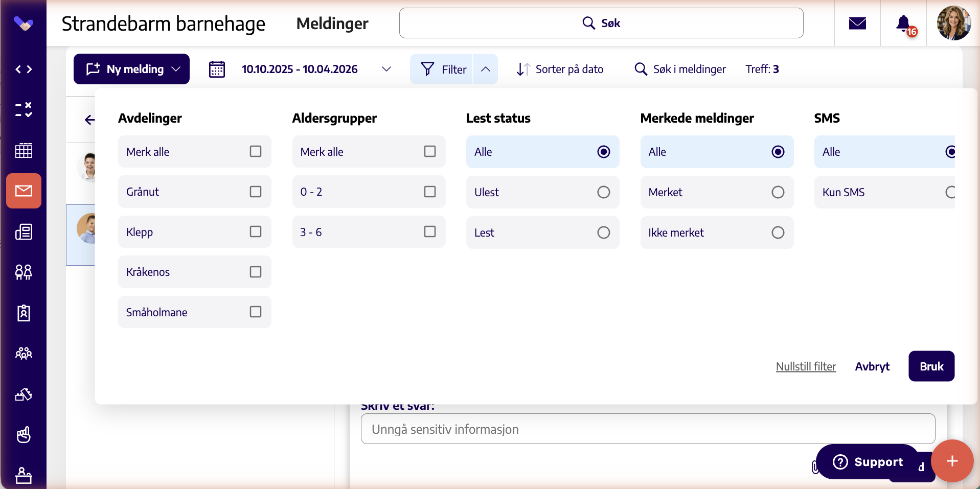Select Alle under Merkede meldinger

point(717,152)
